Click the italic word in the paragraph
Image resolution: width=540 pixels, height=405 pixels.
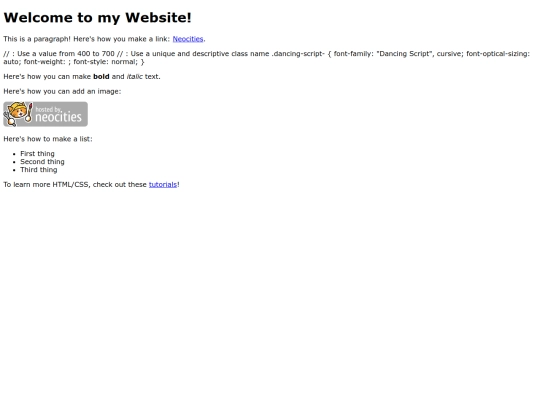[x=135, y=76]
